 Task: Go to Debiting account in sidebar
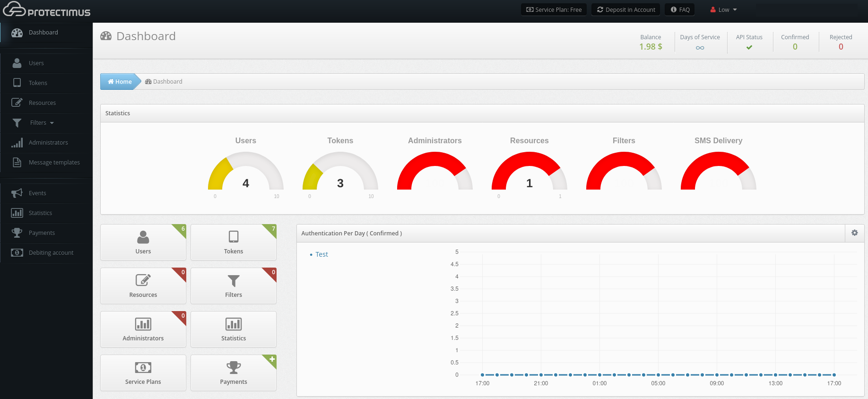point(51,253)
